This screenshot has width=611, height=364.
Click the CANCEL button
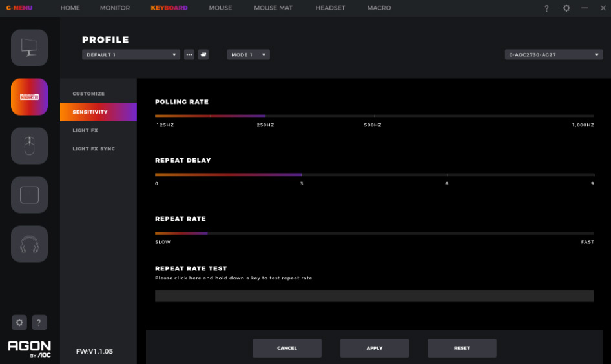287,348
